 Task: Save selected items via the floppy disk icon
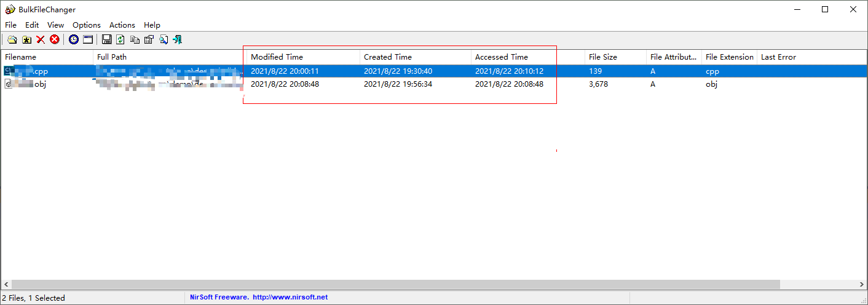(x=106, y=40)
